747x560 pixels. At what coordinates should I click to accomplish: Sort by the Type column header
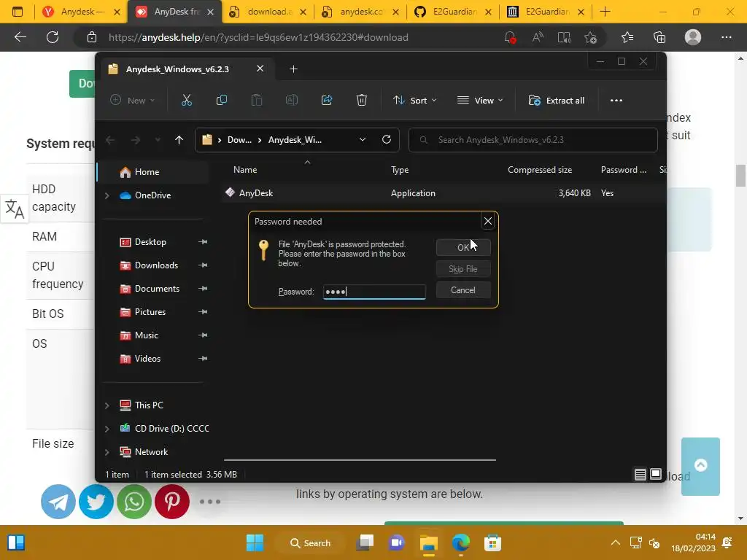tap(400, 170)
